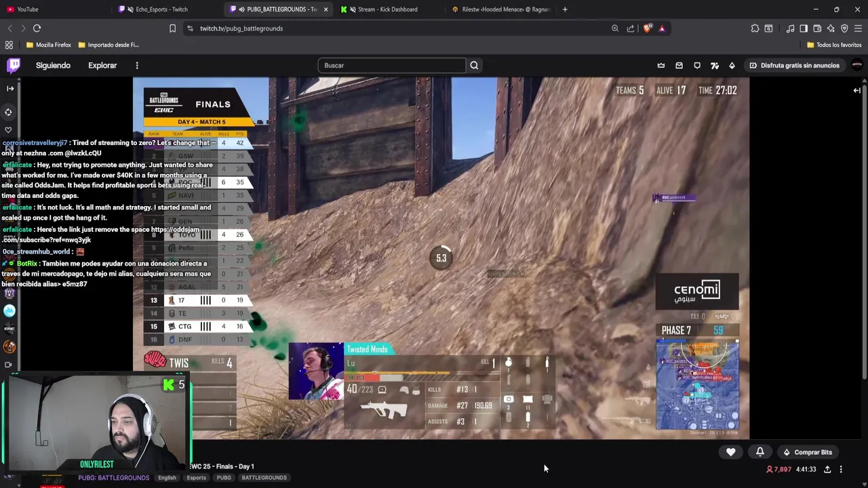Select the BATTLEGROUNDS tag
868x488 pixels.
pyautogui.click(x=264, y=478)
